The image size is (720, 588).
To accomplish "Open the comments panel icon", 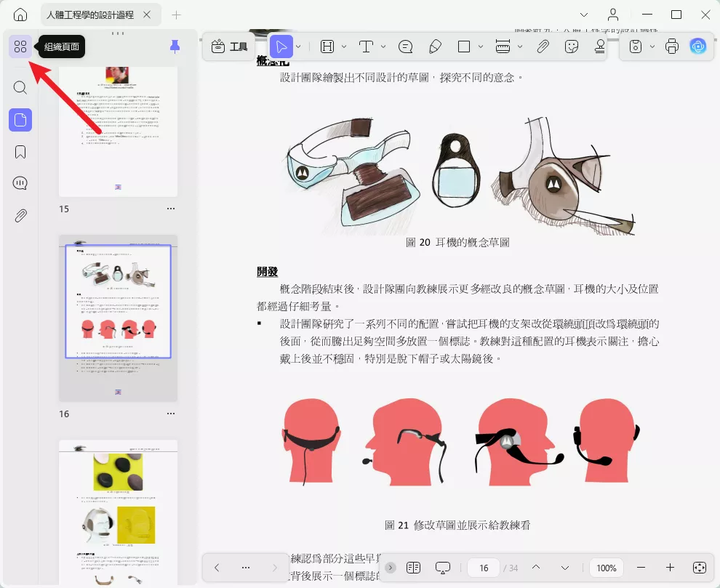I will coord(20,183).
